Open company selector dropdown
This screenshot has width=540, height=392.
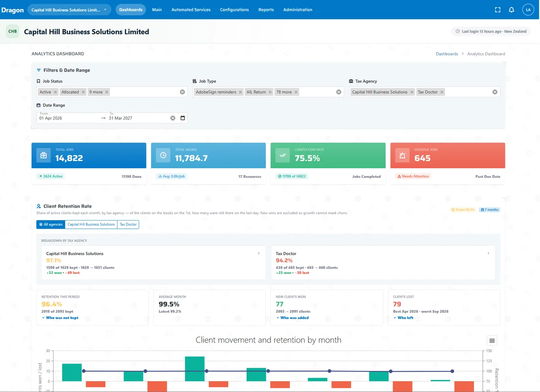click(x=69, y=9)
